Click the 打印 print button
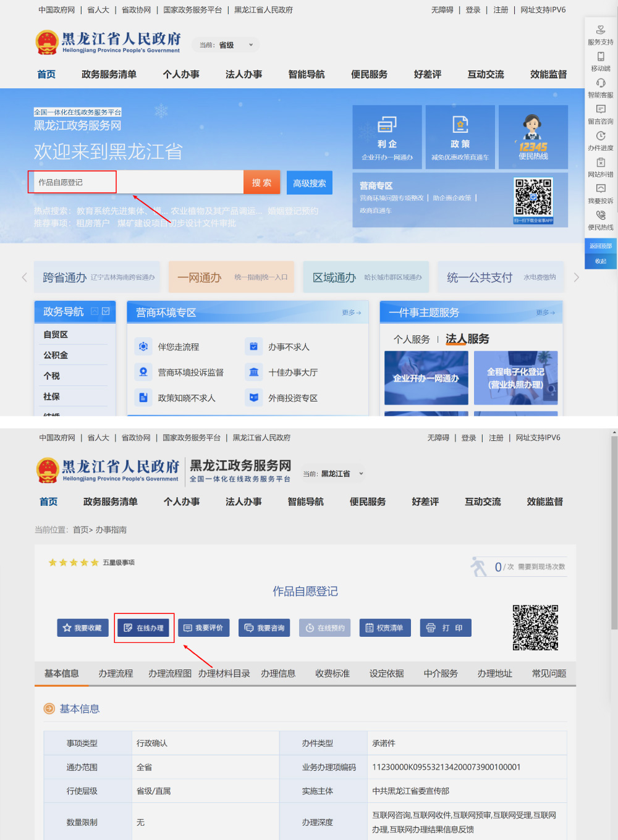 [x=446, y=628]
